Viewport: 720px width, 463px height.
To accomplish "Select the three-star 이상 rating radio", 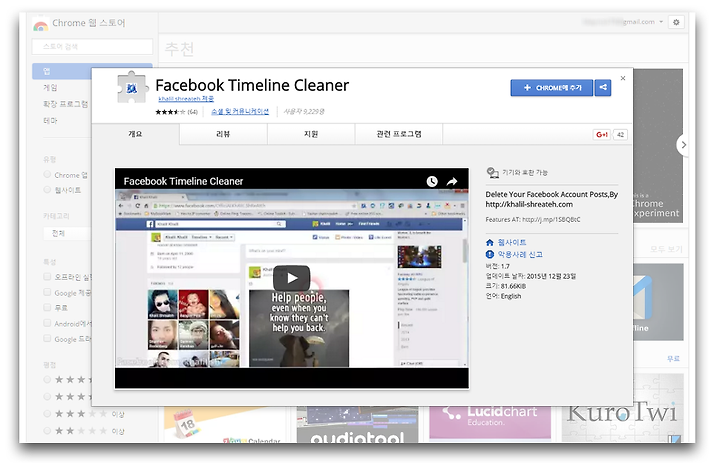I will coord(47,413).
